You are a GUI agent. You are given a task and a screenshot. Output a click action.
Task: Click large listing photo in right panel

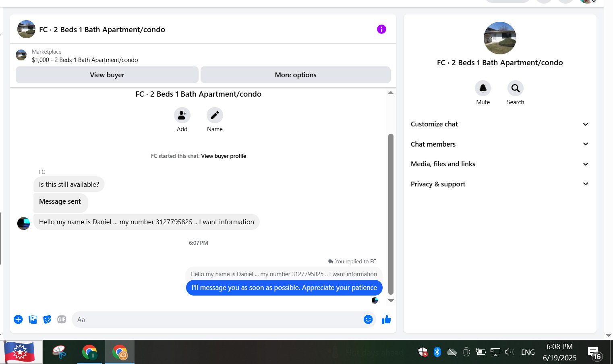pos(500,38)
